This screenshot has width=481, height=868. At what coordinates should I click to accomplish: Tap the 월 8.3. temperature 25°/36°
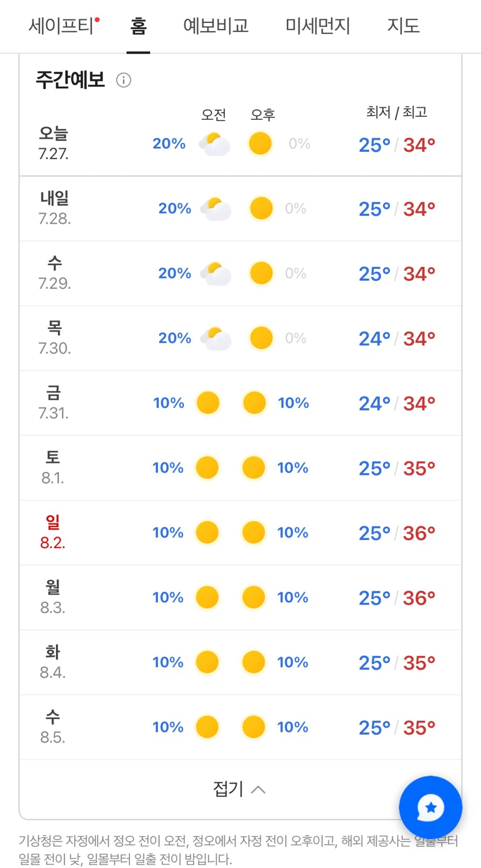tap(397, 598)
